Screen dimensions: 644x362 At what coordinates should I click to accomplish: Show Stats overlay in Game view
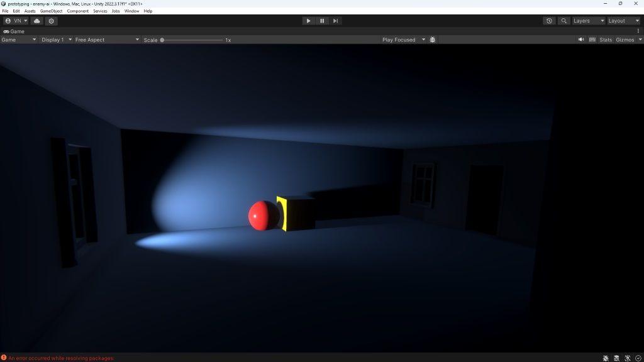[x=605, y=40]
